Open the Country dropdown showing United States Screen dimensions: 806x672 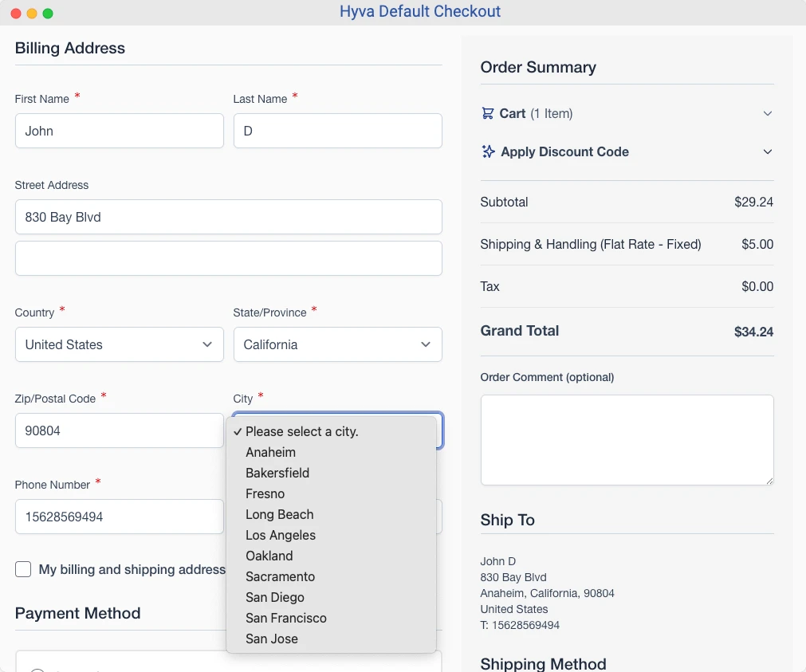click(x=119, y=344)
